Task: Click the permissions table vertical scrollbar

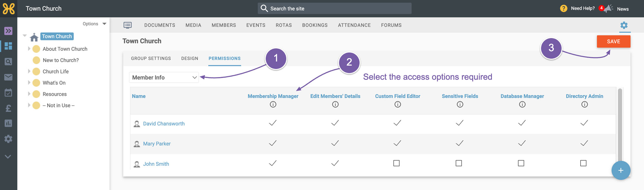Action: tap(620, 126)
